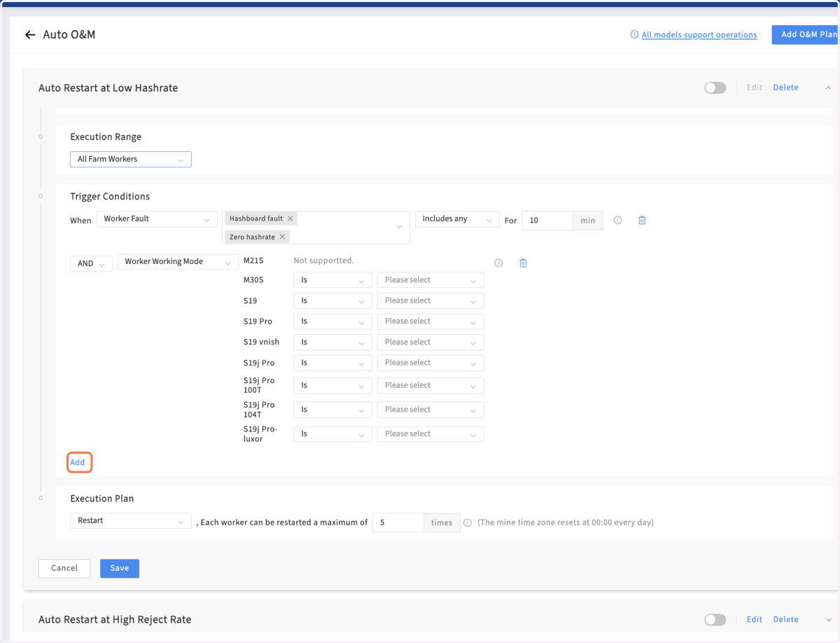Viewport: 840px width, 643px height.
Task: Open Please select dropdown for S19j Pro-luxor
Action: pos(430,434)
